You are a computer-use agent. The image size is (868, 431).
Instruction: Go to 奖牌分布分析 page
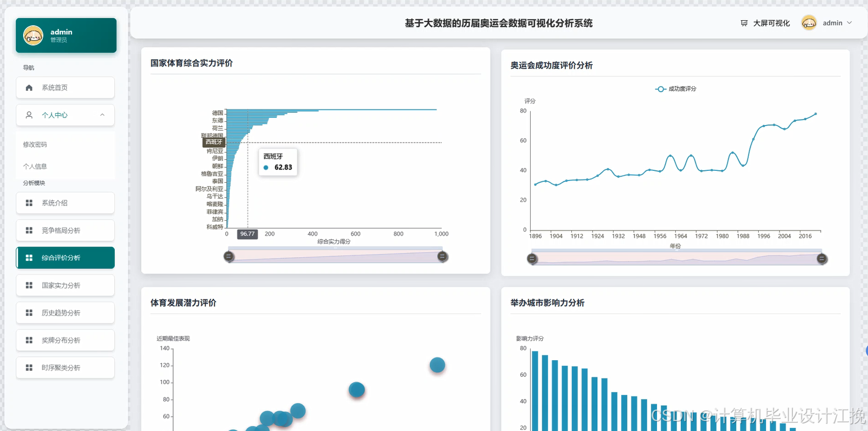pos(65,340)
